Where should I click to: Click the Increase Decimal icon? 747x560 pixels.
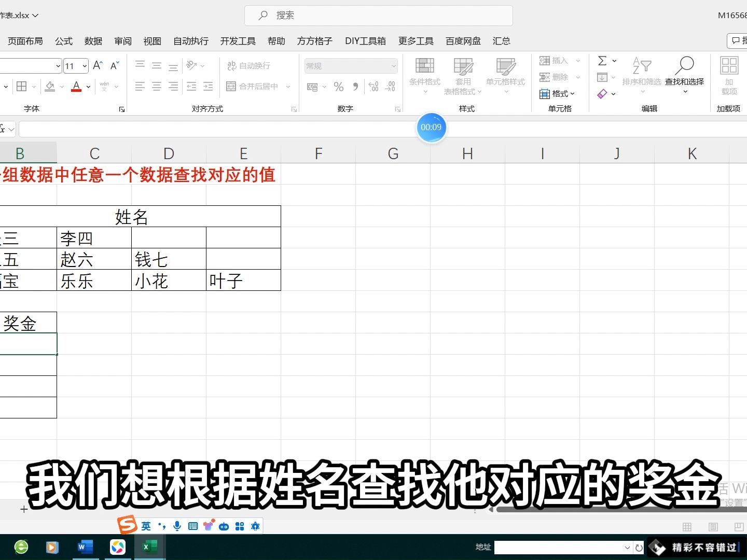click(x=373, y=87)
